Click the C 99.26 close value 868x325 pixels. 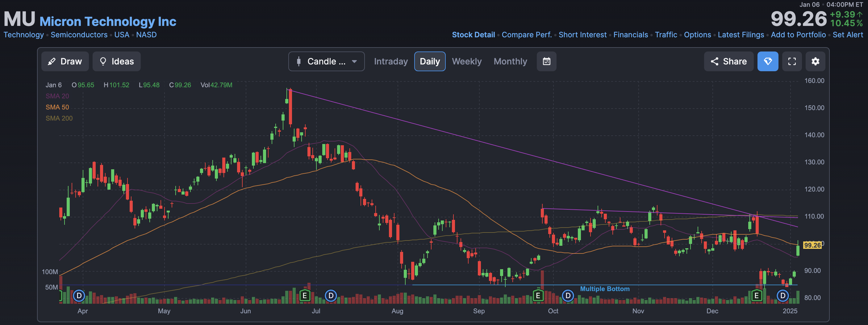[180, 85]
